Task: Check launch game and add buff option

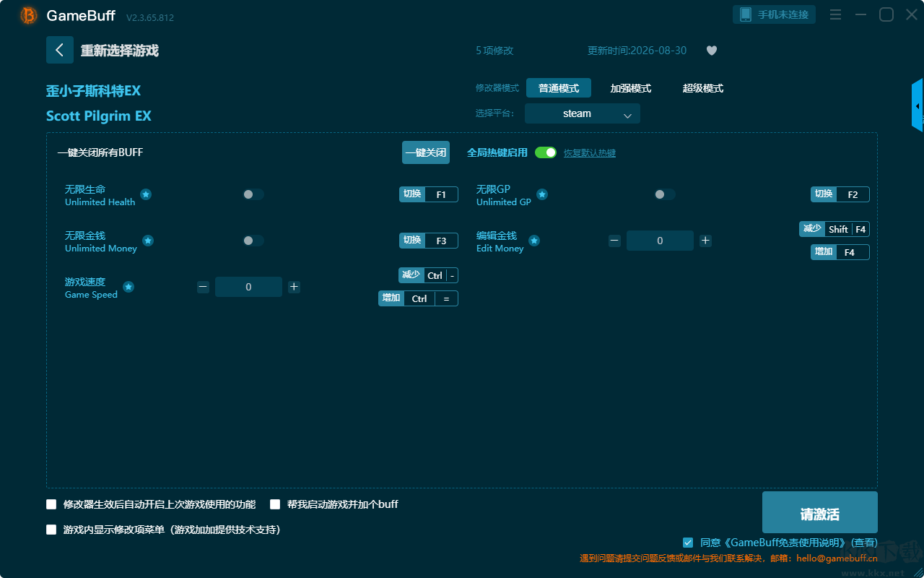Action: coord(275,504)
